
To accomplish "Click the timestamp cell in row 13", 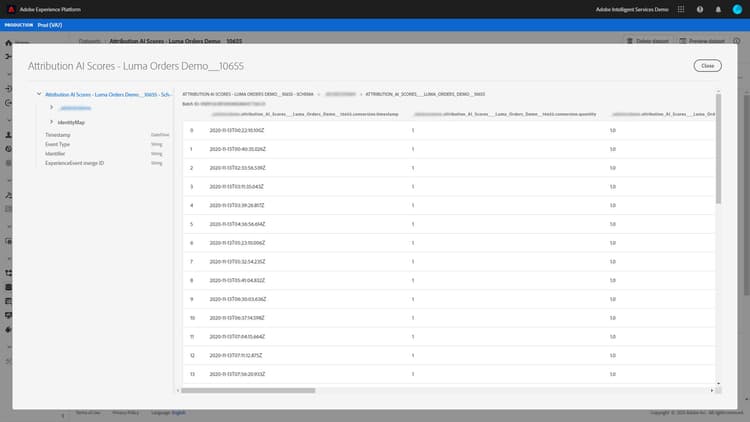I will [237, 374].
